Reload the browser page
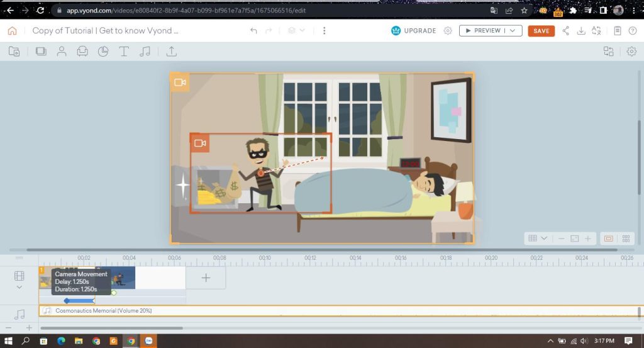This screenshot has width=644, height=348. click(40, 10)
